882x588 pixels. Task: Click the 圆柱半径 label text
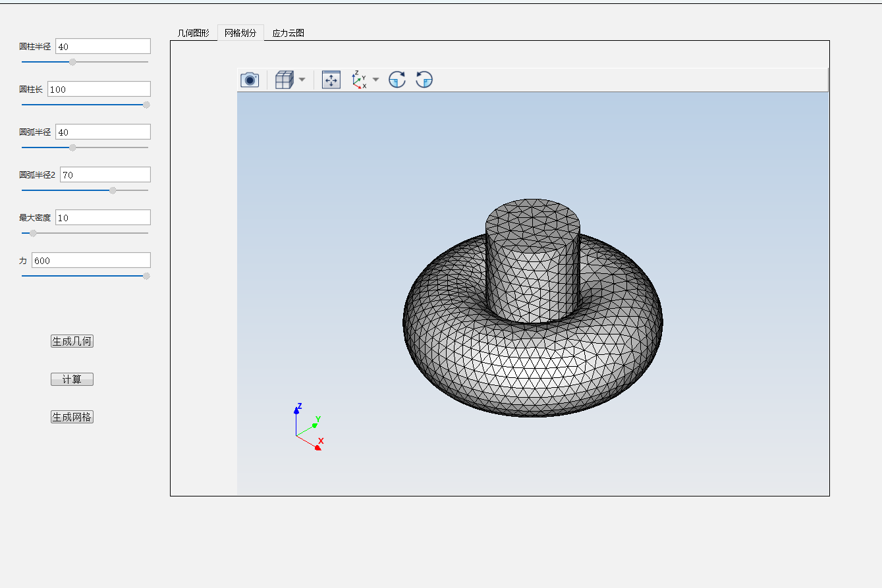(x=35, y=47)
